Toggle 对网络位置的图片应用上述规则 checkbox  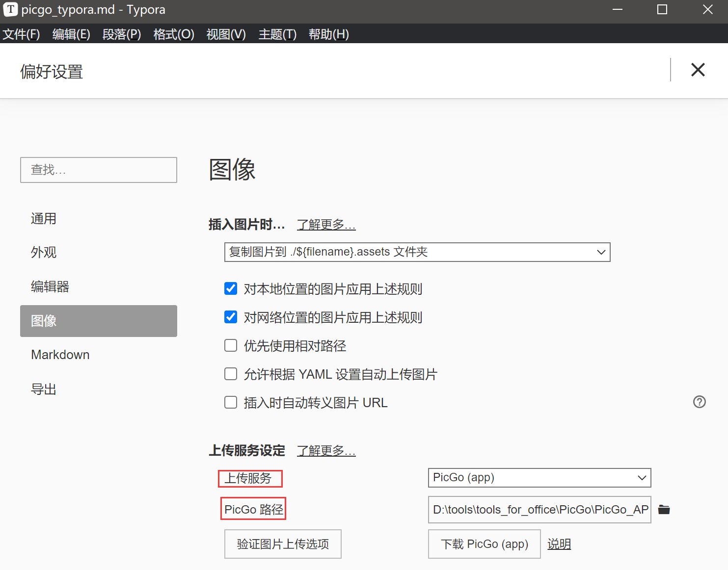pyautogui.click(x=231, y=317)
